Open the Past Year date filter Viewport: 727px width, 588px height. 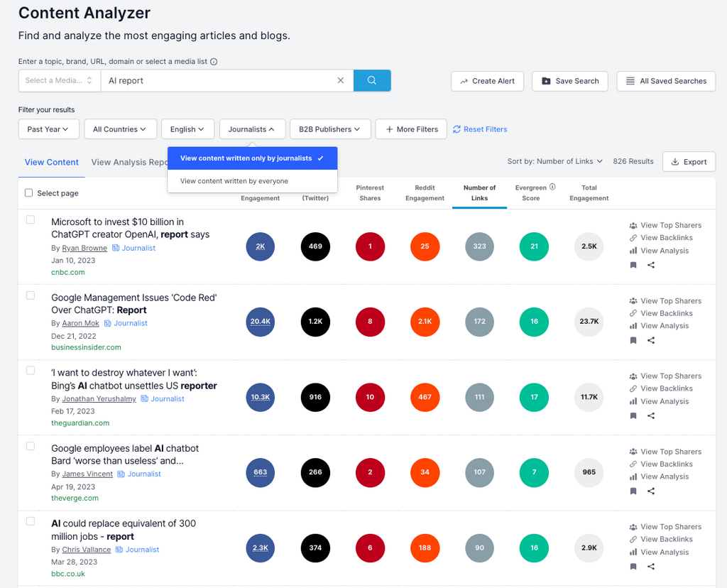coord(49,129)
